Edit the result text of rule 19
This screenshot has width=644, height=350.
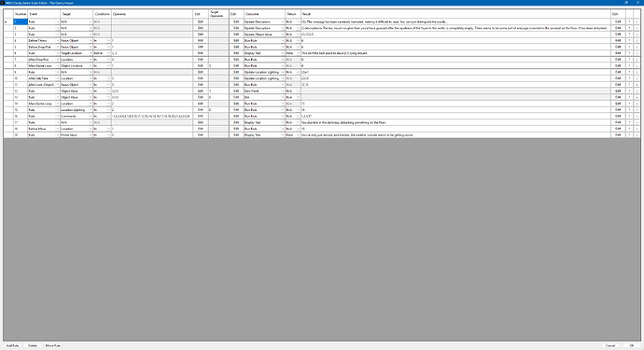tap(618, 134)
